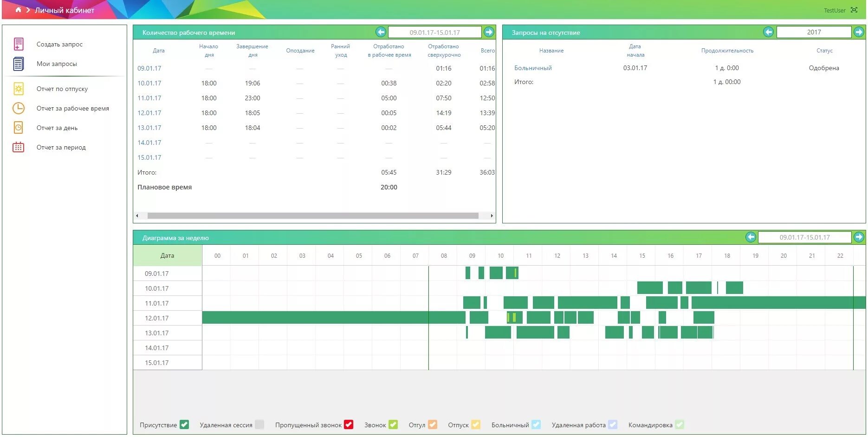
Task: Click Опоздание column header
Action: tap(300, 51)
